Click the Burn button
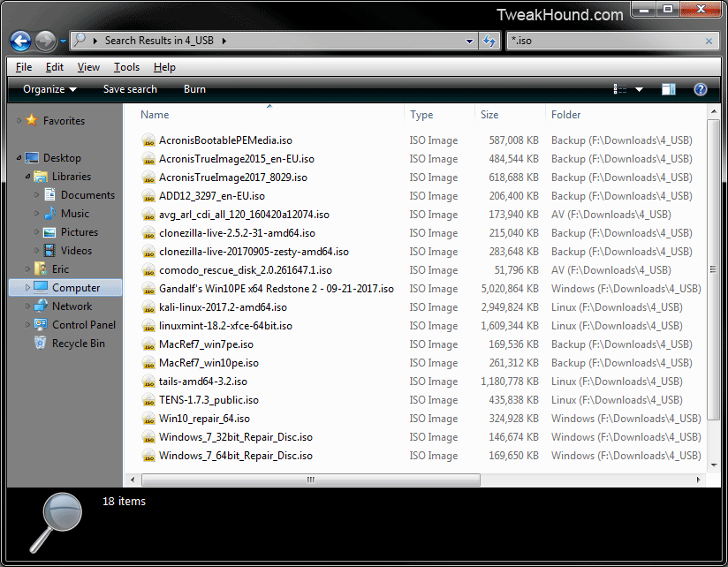The height and width of the screenshot is (567, 728). tap(194, 89)
